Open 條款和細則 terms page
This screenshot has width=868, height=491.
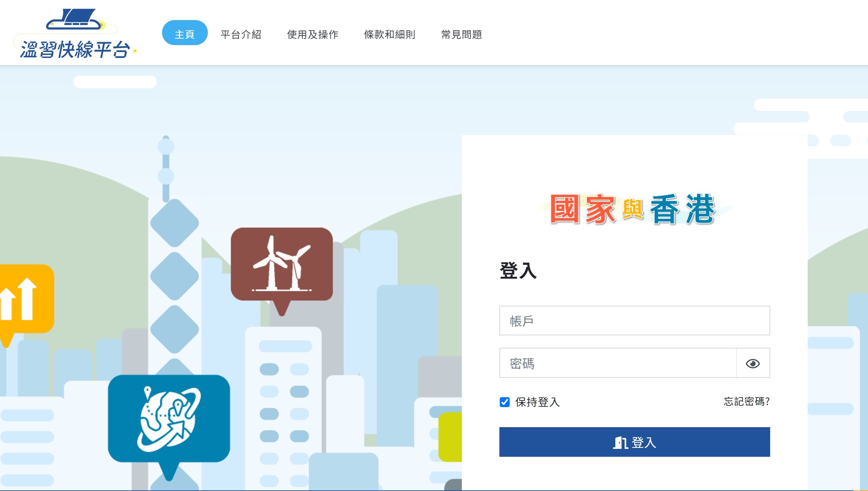389,35
